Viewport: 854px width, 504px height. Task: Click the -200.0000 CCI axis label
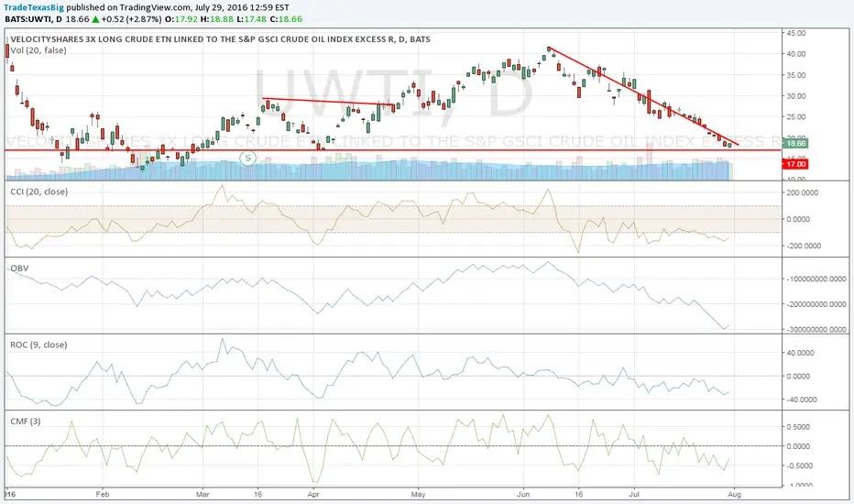point(803,246)
